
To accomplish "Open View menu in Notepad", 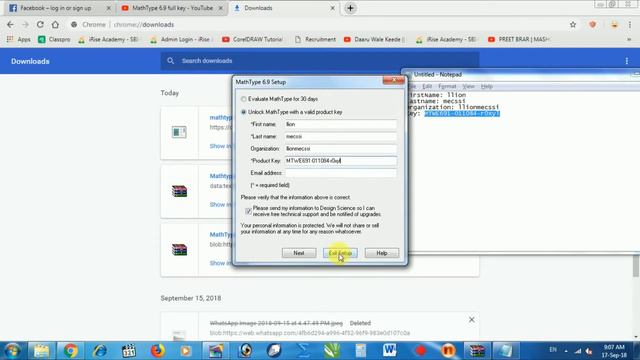I will click(468, 87).
